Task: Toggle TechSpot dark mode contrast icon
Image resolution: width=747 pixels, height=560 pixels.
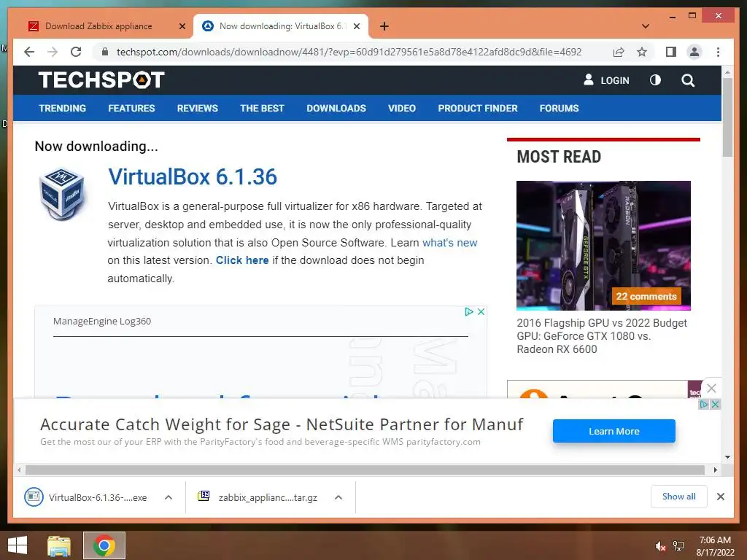Action: click(655, 80)
